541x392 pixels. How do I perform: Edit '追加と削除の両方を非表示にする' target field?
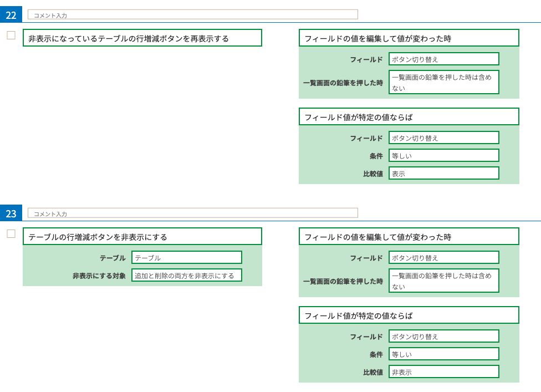click(187, 276)
